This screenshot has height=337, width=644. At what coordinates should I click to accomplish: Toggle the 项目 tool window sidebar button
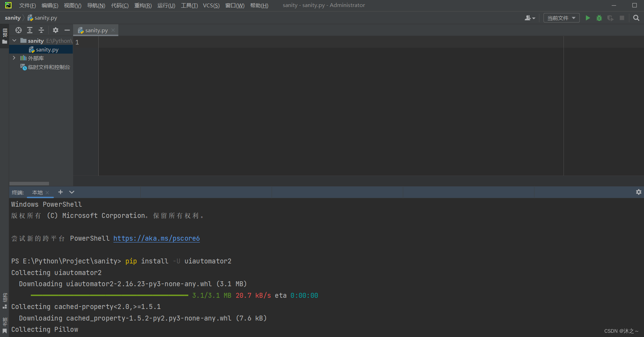(5, 33)
